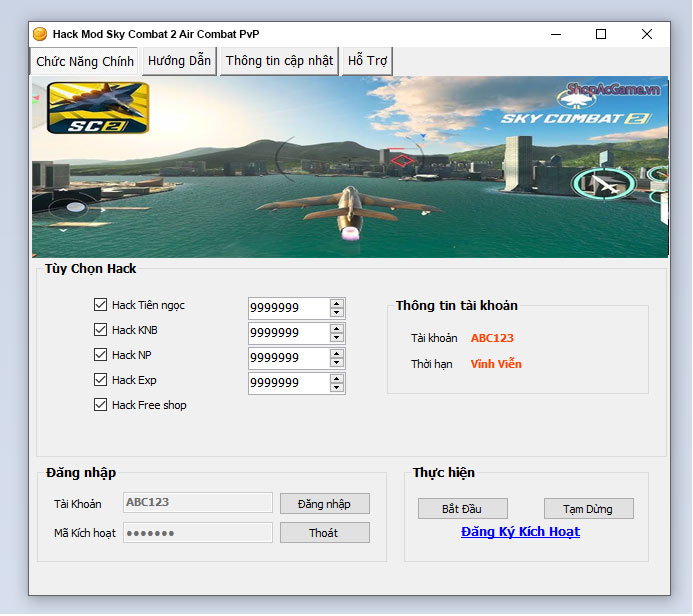Click up arrow of Hack KNB spinner

pos(337,329)
